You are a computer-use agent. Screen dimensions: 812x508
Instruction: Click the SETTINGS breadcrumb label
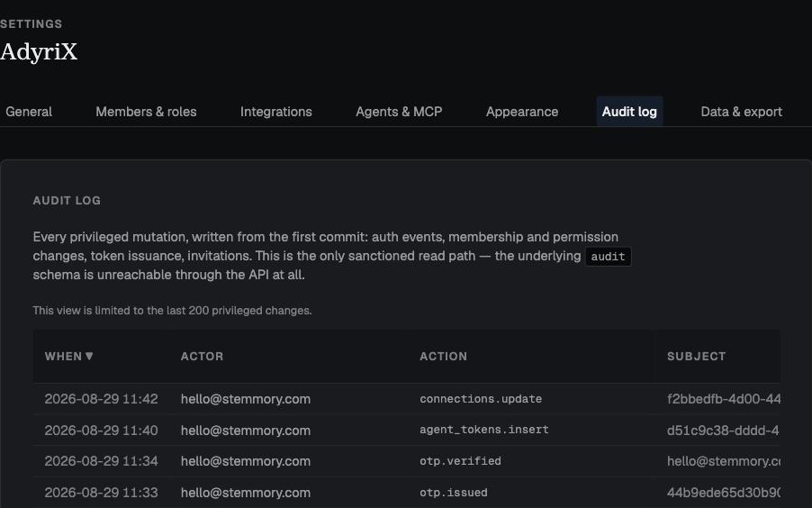coord(32,23)
